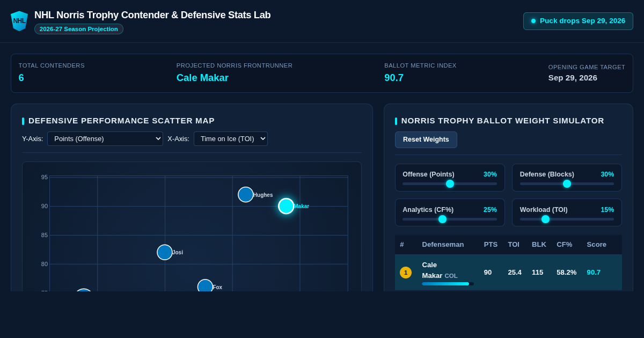Adjust the Defense (Blocks) weight slider
644x338 pixels.
point(567,183)
